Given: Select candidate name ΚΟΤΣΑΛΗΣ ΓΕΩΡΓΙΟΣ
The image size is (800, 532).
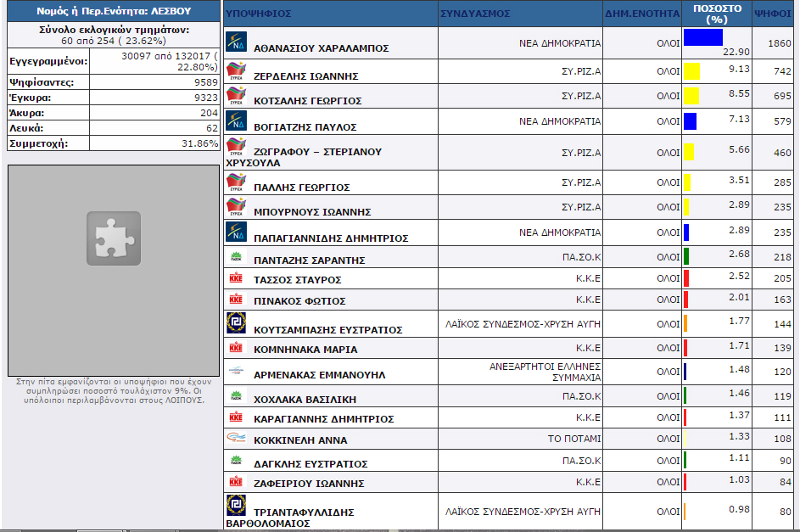Looking at the screenshot, I should (307, 101).
